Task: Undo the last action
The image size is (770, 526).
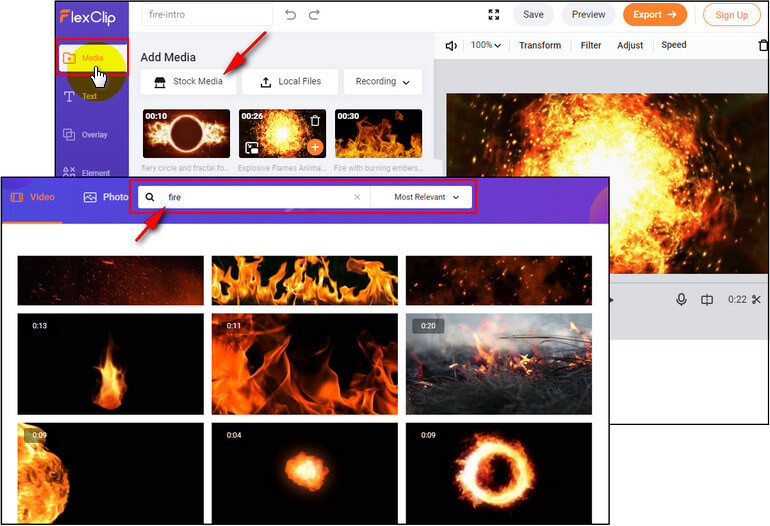Action: coord(290,15)
